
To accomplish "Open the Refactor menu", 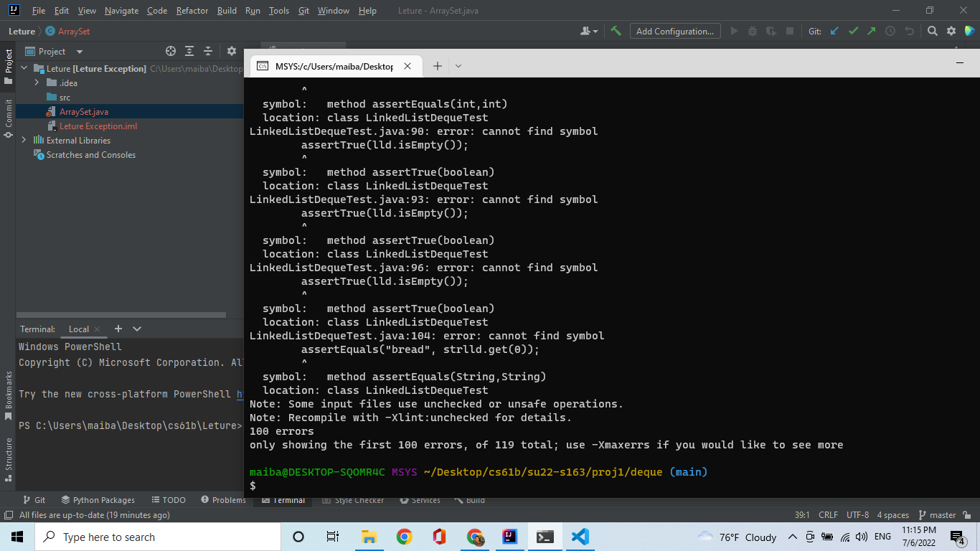I will (x=192, y=11).
